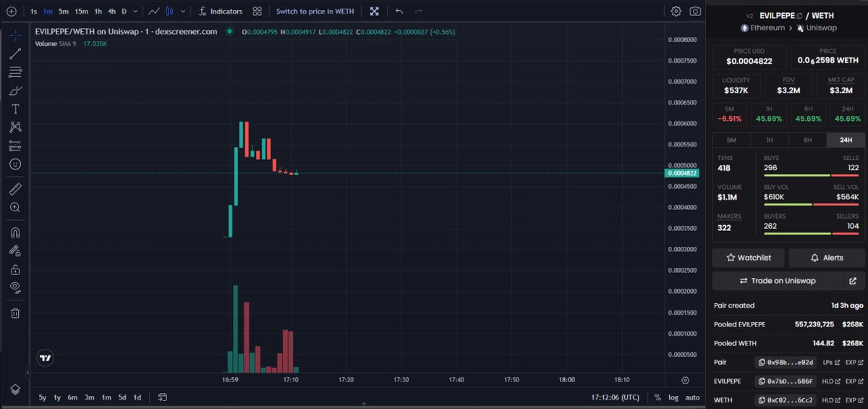Image resolution: width=868 pixels, height=409 pixels.
Task: Undo the last chart action
Action: click(399, 12)
